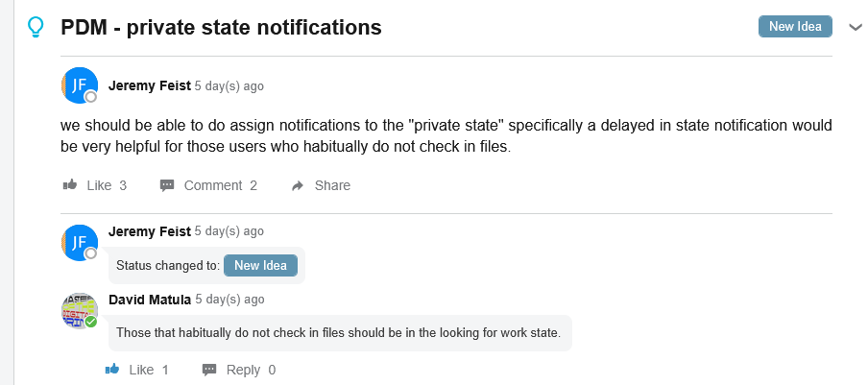Expand the post options chevron
The image size is (868, 385).
coord(856,27)
